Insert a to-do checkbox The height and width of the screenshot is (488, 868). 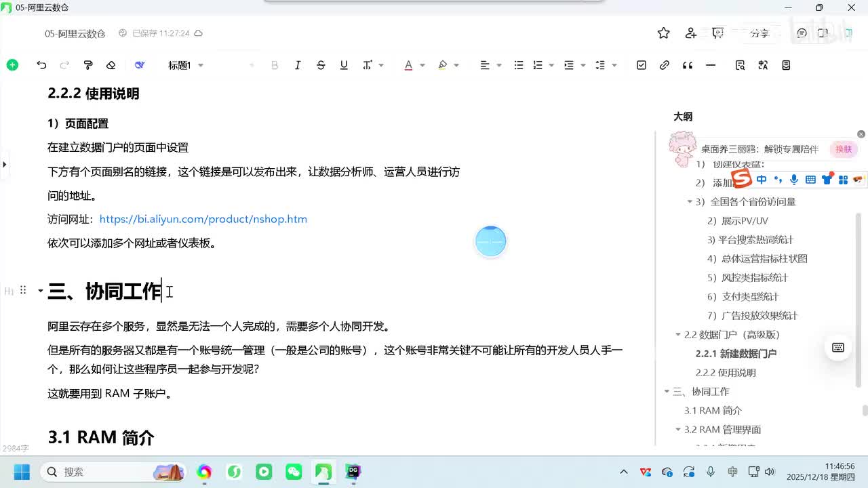(x=642, y=65)
